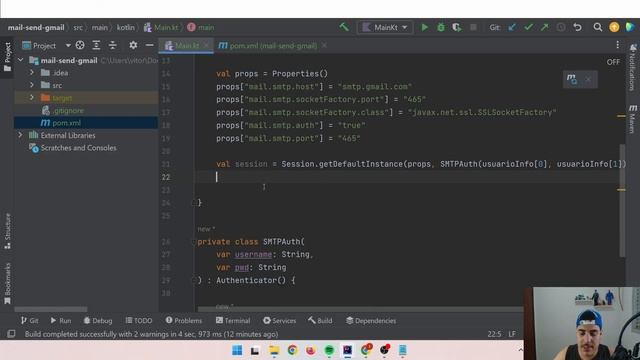Click Load Maven Changes floating icon
The height and width of the screenshot is (360, 640).
[x=572, y=79]
